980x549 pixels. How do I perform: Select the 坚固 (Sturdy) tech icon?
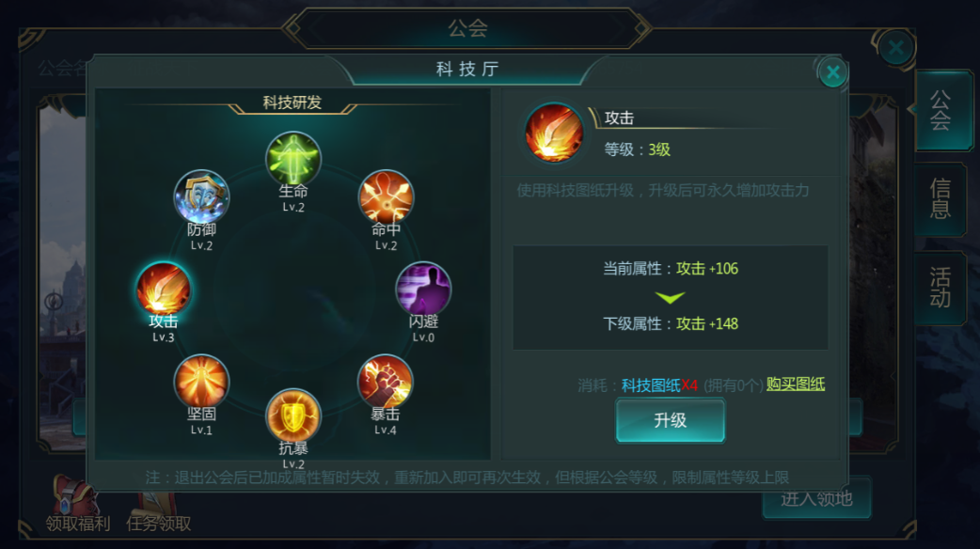[201, 381]
